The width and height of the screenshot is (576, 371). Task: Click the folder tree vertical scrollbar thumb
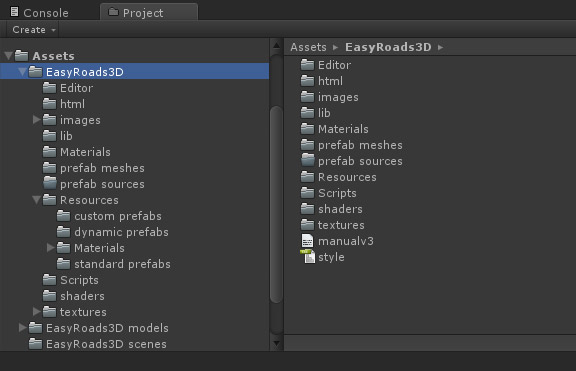click(277, 205)
